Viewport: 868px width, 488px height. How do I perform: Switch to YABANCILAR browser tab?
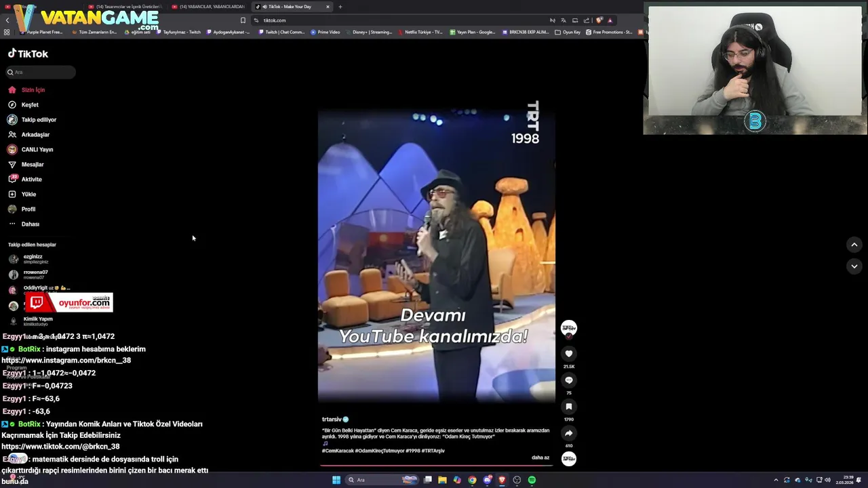tap(208, 7)
